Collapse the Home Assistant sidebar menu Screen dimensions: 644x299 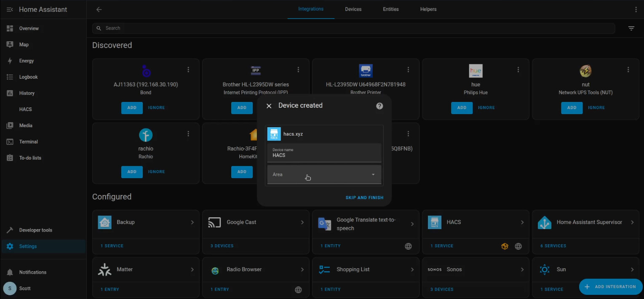pyautogui.click(x=10, y=9)
